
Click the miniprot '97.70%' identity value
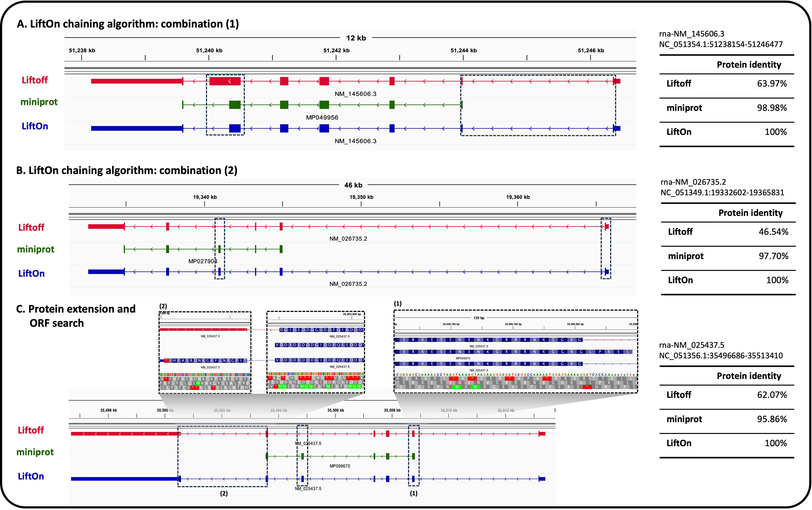(x=774, y=256)
